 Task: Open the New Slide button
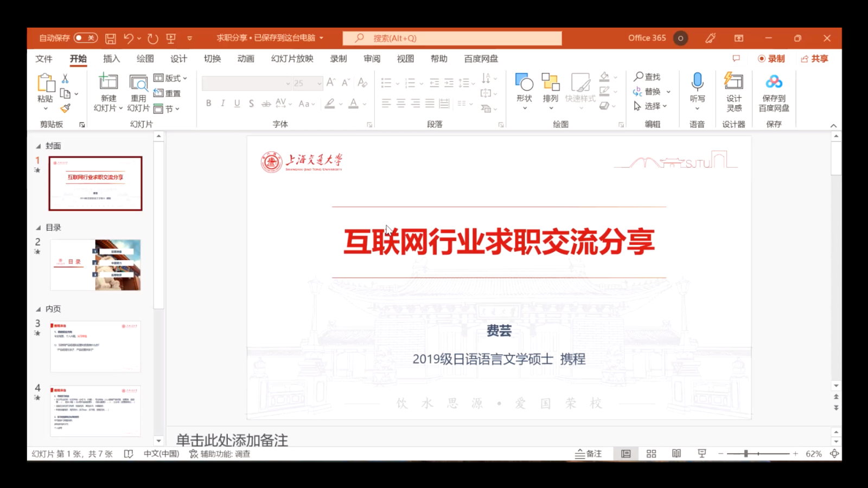[x=108, y=82]
